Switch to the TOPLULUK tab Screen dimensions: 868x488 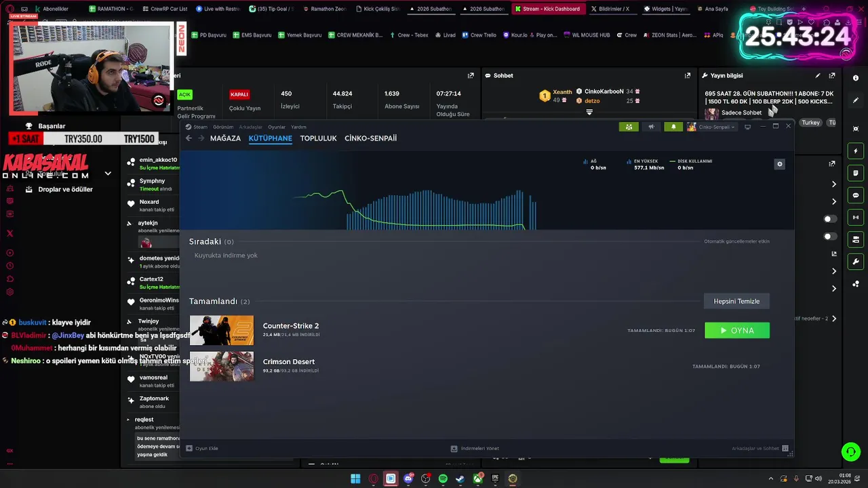(x=318, y=138)
